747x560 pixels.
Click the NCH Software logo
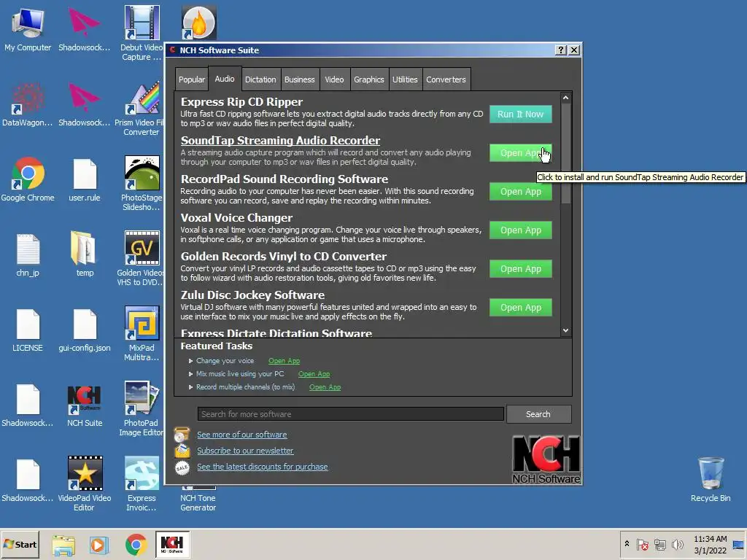tap(546, 459)
